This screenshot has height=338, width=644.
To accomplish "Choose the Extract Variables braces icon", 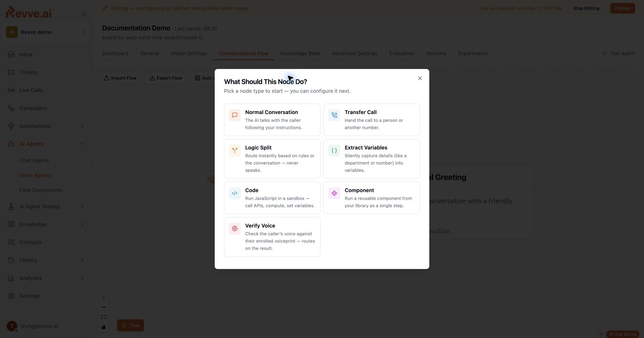I will pyautogui.click(x=334, y=151).
